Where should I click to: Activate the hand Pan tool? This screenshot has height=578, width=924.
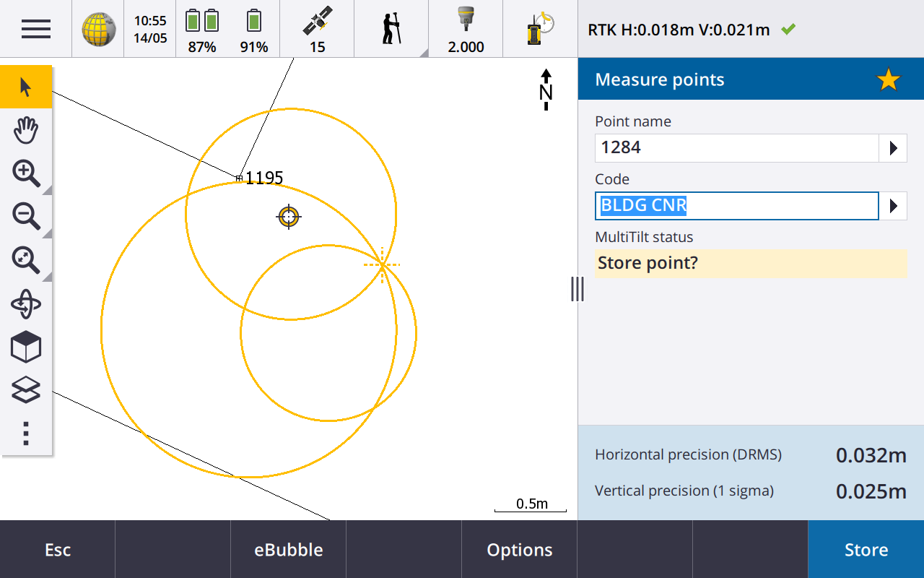[x=26, y=131]
